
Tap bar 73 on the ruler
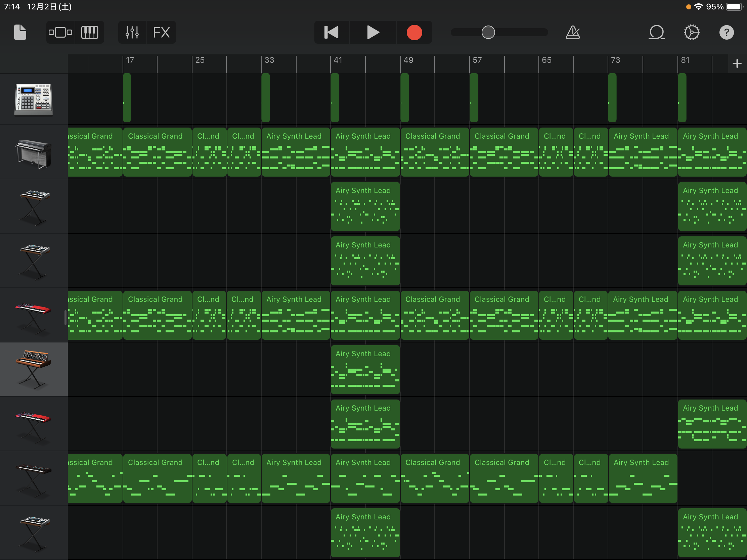(615, 60)
